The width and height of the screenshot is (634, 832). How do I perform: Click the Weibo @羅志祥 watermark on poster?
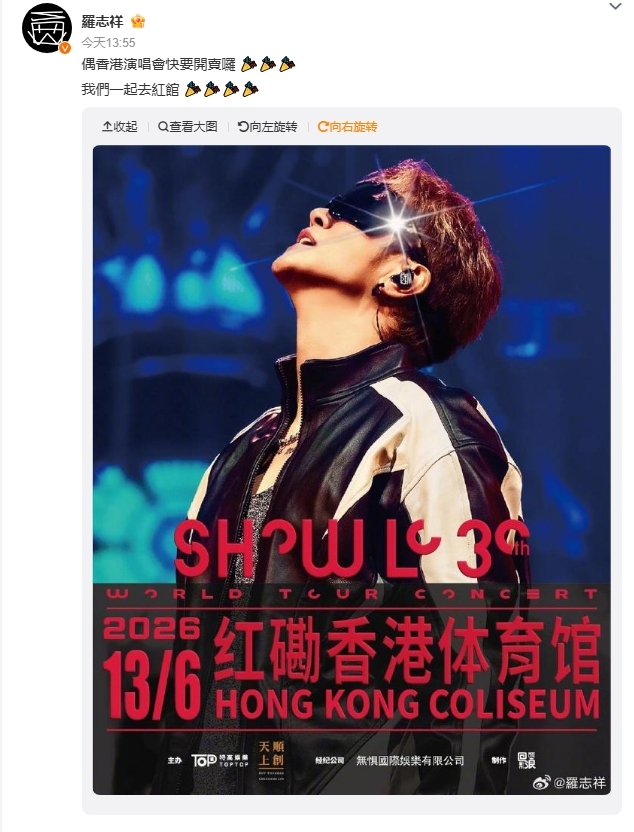pos(569,782)
